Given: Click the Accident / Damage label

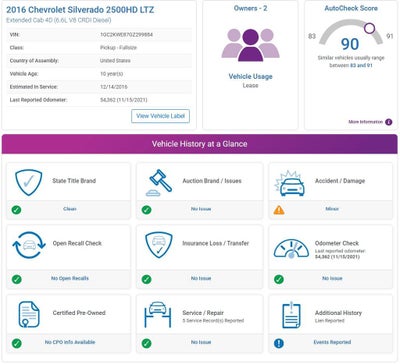Looking at the screenshot, I should [x=340, y=181].
